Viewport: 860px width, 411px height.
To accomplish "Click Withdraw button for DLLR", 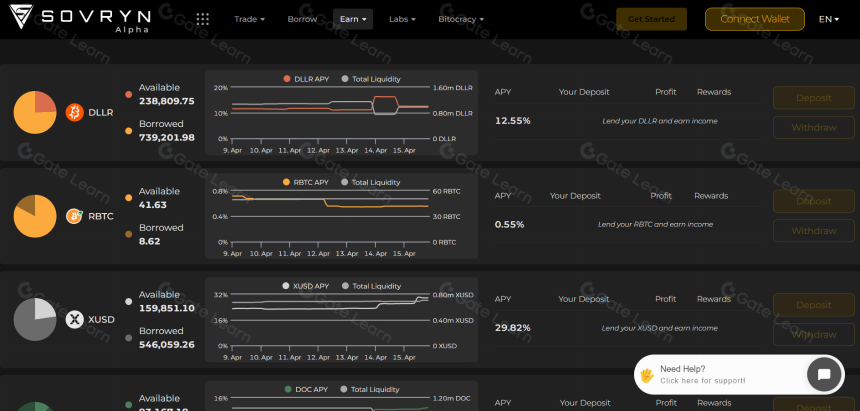I will tap(814, 127).
